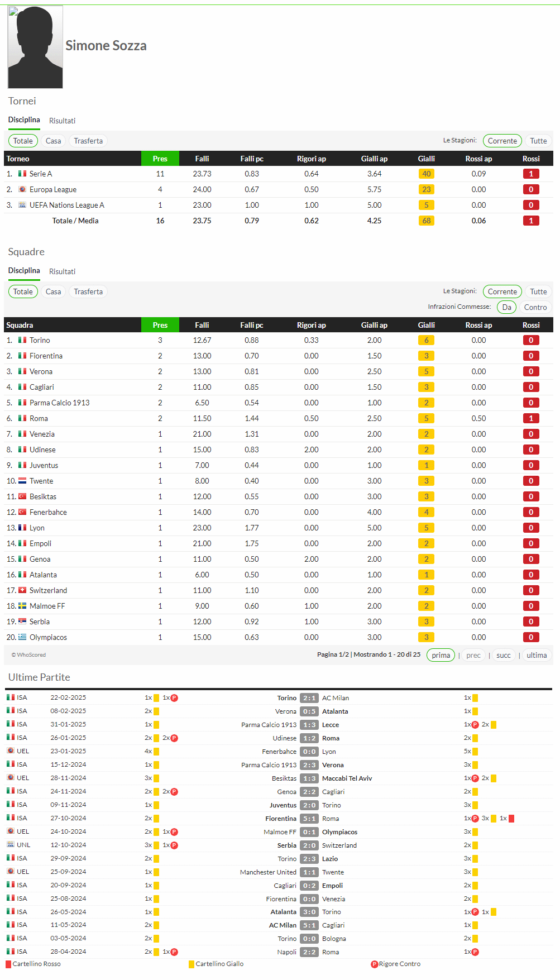Click the Europa League tournament icon
Screen dimensions: 560x980
(x=22, y=189)
